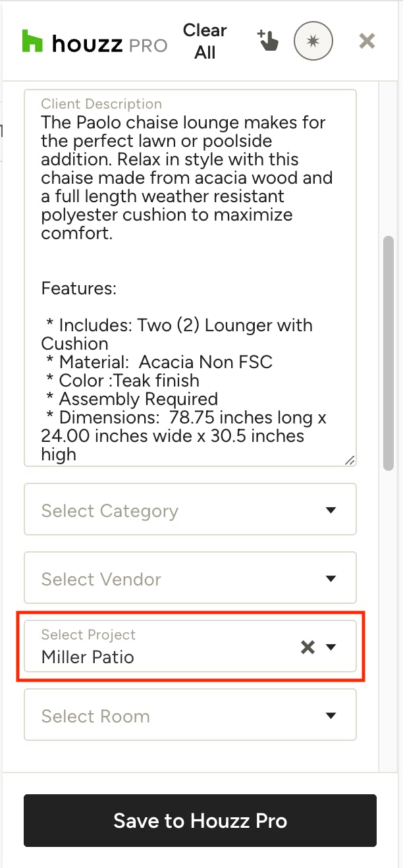Click Clear All in the header

[x=205, y=41]
